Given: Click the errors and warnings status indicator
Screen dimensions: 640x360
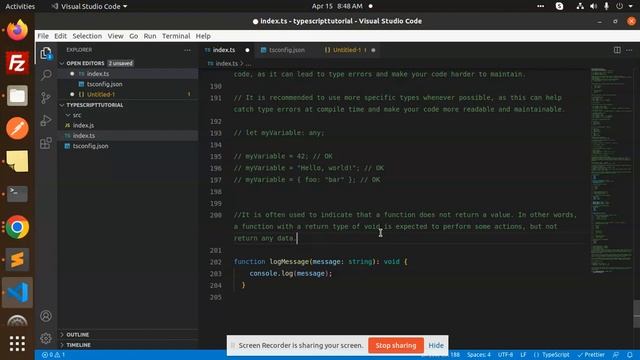Looking at the screenshot, I should tap(53, 355).
